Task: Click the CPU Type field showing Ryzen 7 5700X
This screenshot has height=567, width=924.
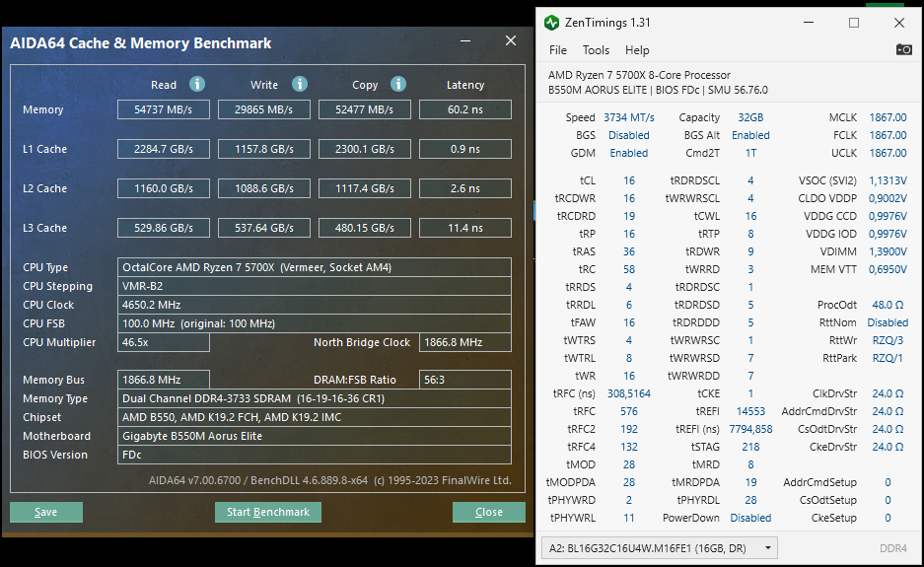Action: coord(315,267)
